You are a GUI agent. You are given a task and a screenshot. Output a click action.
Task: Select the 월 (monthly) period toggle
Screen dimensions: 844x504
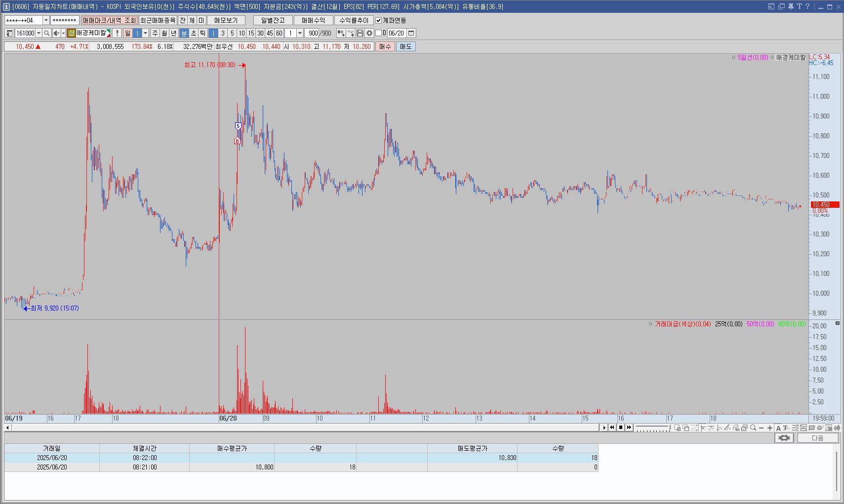[164, 33]
